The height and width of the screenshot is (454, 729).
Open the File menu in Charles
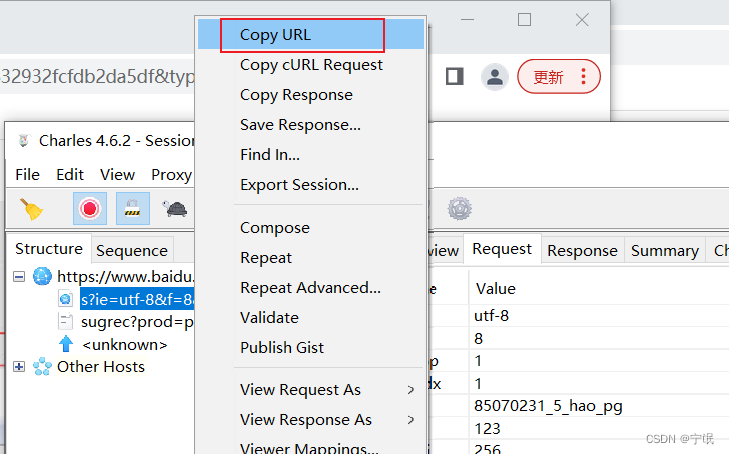coord(27,175)
